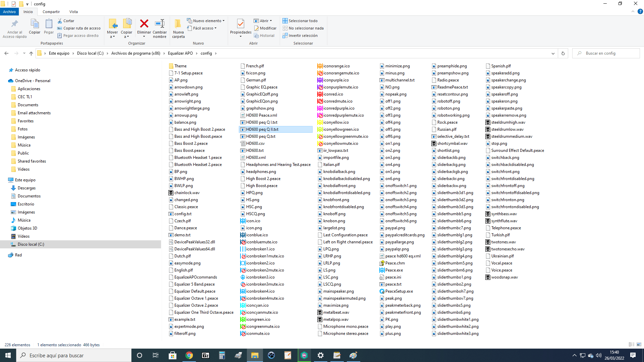
Task: Select the chainlock.wav file
Action: click(x=184, y=193)
